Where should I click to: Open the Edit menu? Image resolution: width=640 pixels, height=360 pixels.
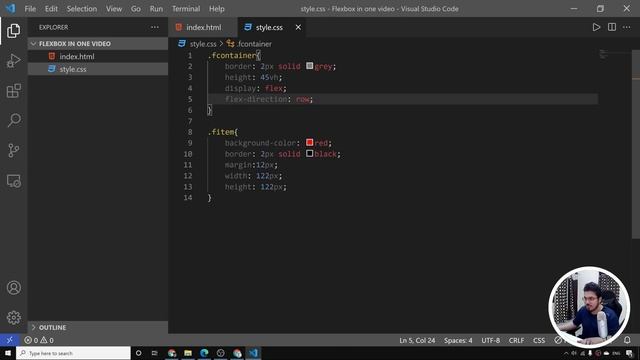click(51, 9)
